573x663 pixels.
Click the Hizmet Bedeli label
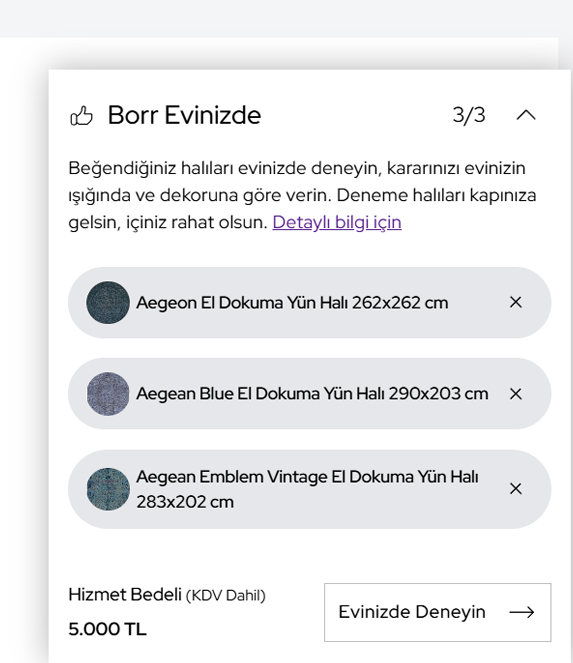click(x=125, y=595)
